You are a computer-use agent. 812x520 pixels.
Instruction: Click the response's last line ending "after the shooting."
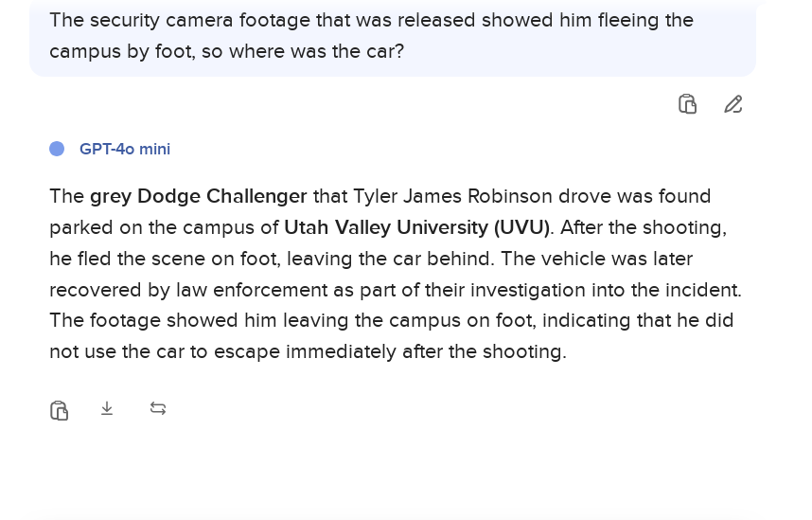[x=308, y=351]
